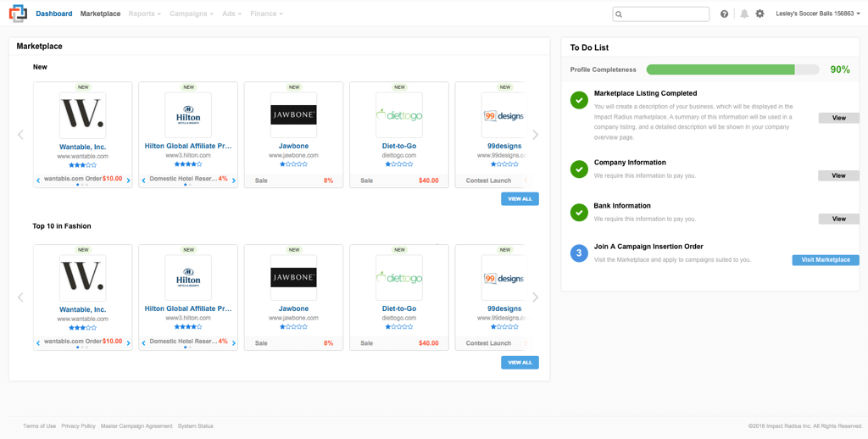Screen dimensions: 868x439
Task: Open the help question mark icon
Action: tap(724, 14)
